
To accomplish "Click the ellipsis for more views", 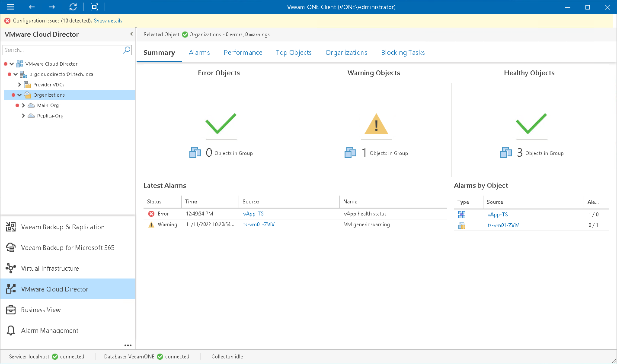I will tap(128, 345).
